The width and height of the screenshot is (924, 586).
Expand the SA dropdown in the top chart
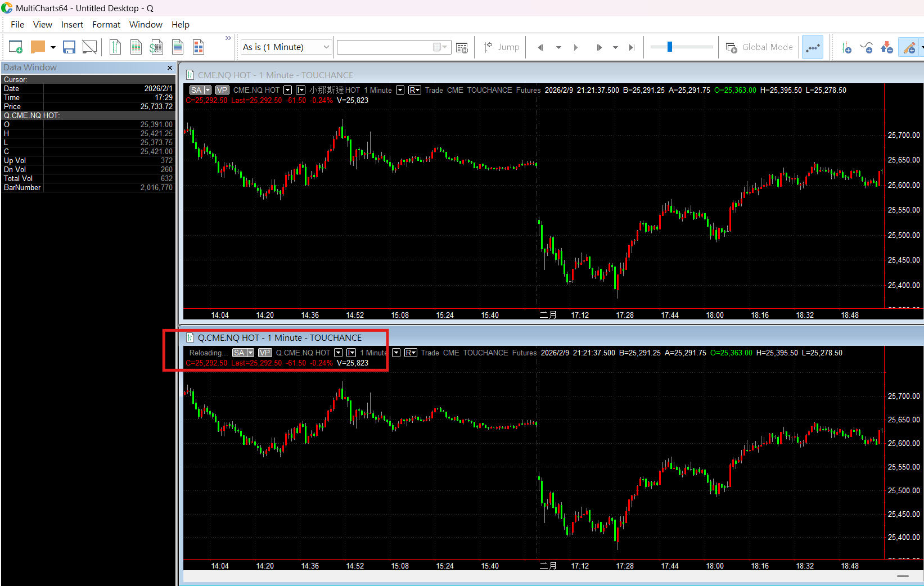[x=208, y=90]
